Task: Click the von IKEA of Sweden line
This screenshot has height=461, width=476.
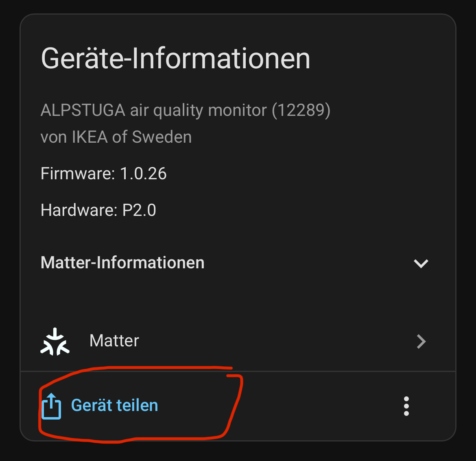Action: pyautogui.click(x=116, y=137)
